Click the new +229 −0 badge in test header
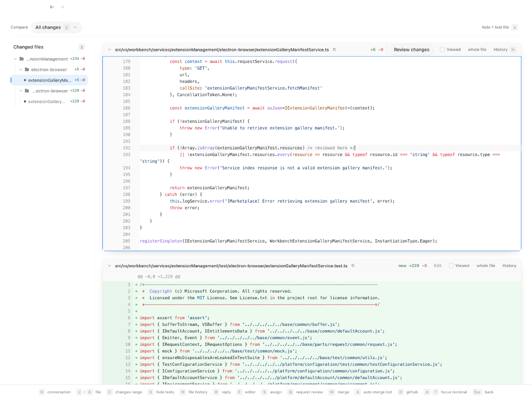Image resolution: width=532 pixels, height=399 pixels. coord(413,266)
